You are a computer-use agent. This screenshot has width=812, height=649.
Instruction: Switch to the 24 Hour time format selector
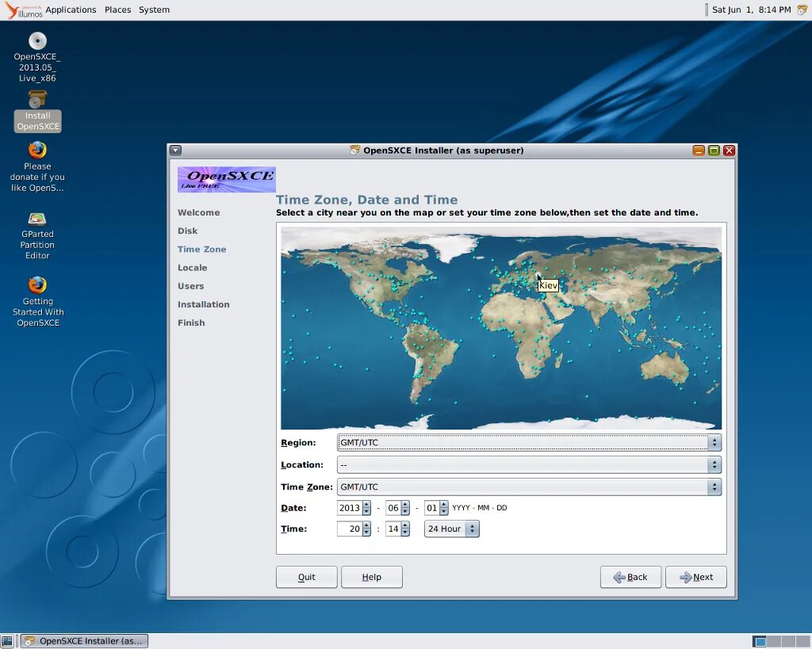(450, 529)
